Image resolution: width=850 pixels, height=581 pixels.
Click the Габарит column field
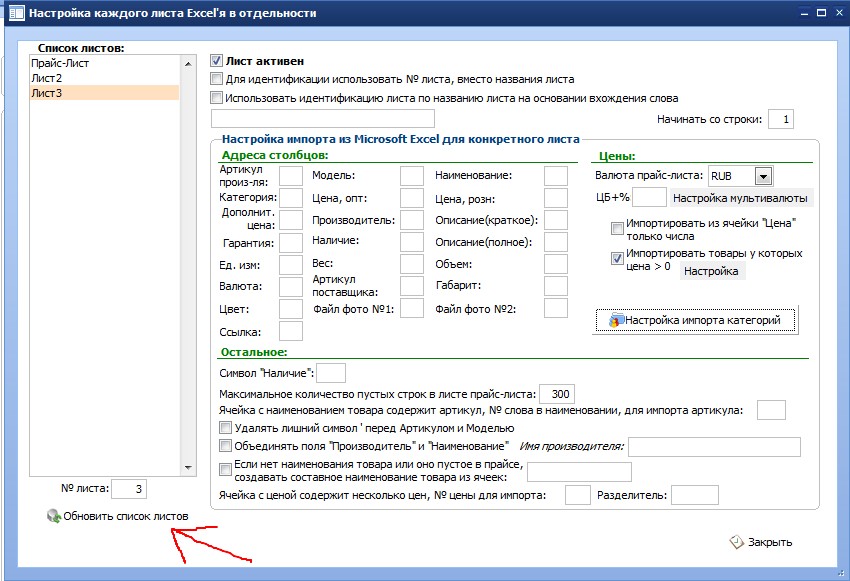pyautogui.click(x=556, y=286)
